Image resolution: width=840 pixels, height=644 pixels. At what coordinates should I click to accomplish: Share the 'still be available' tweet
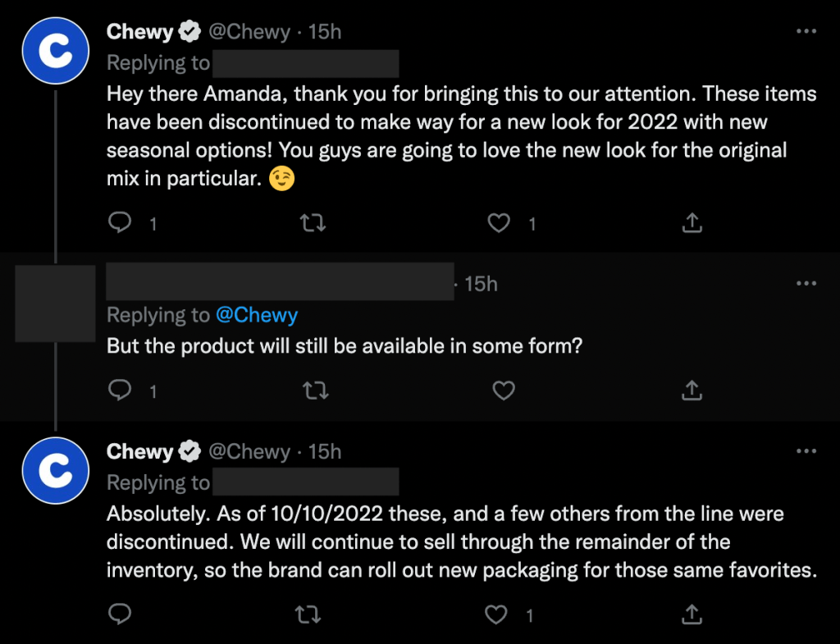692,391
